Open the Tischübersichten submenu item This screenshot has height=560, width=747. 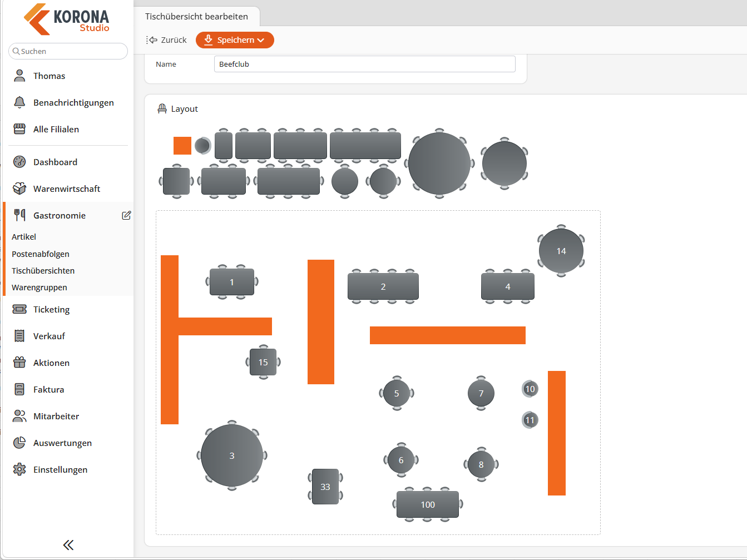pos(43,271)
